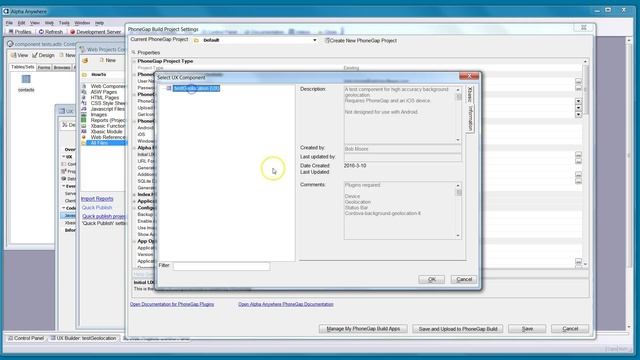Click the Quick Publish link
This screenshot has width=640, height=360.
[97, 207]
